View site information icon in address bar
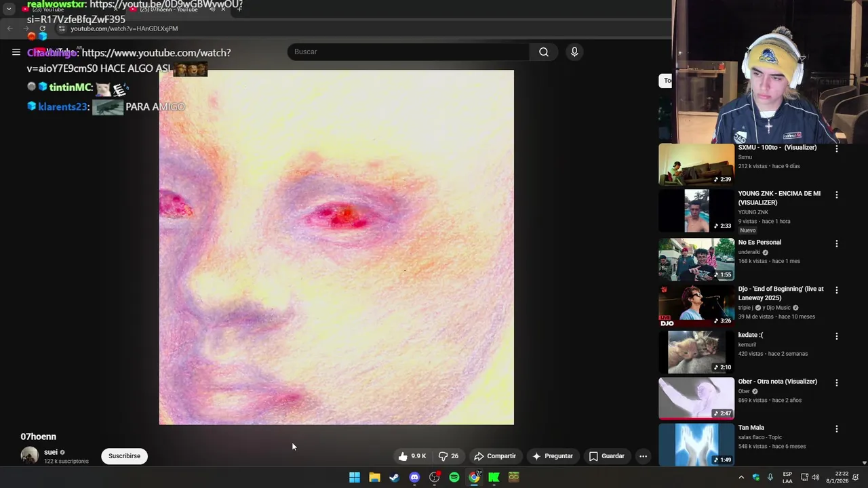This screenshot has width=868, height=488. coord(62,28)
